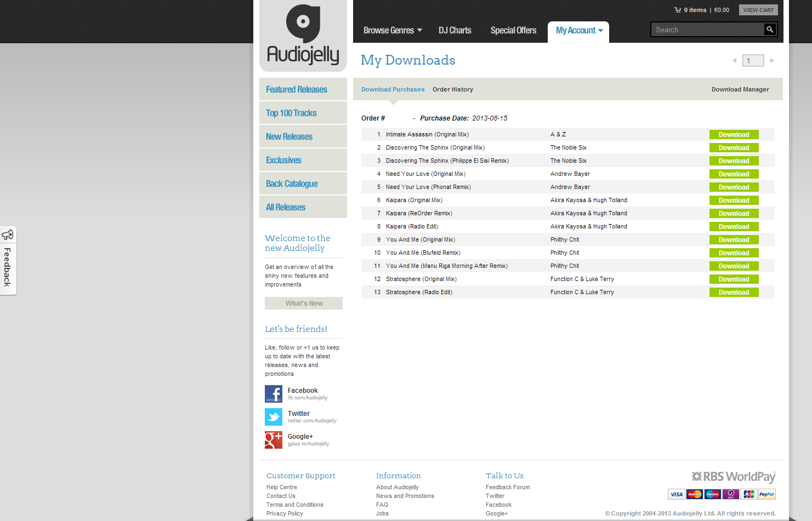Download Intimate Assassin (Original Mix)

(x=734, y=135)
